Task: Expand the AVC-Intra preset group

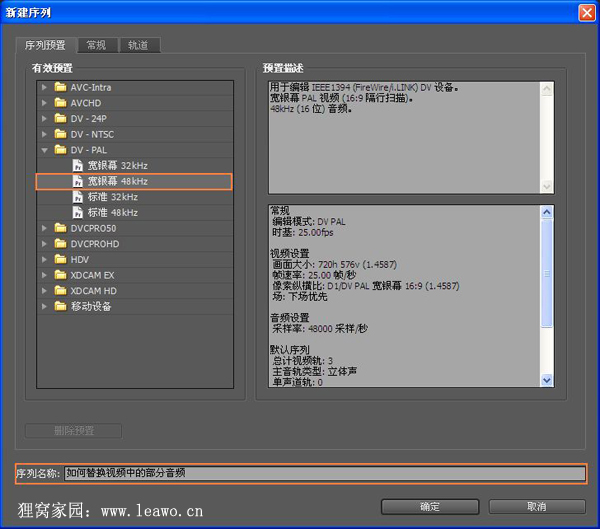Action: point(44,88)
